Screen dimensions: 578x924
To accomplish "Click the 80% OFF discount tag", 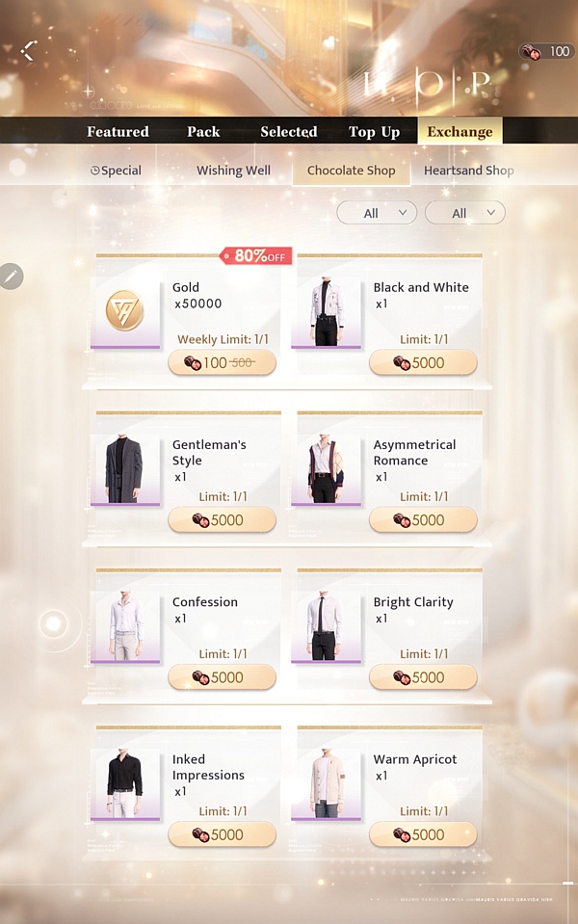I will click(x=255, y=255).
